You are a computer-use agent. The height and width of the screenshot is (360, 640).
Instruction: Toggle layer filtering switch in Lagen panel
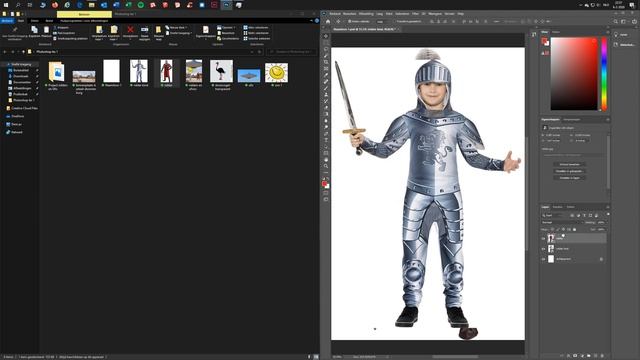608,214
